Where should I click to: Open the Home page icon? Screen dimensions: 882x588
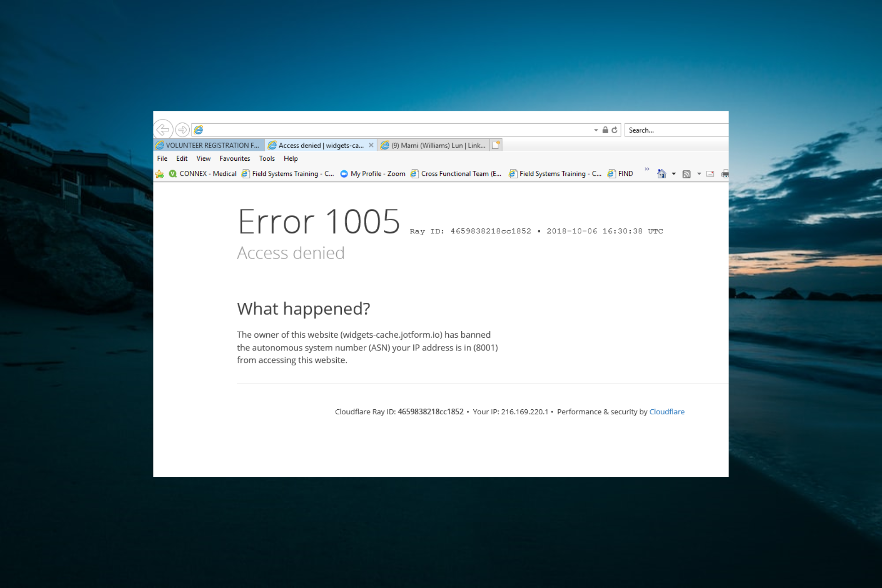pyautogui.click(x=661, y=174)
